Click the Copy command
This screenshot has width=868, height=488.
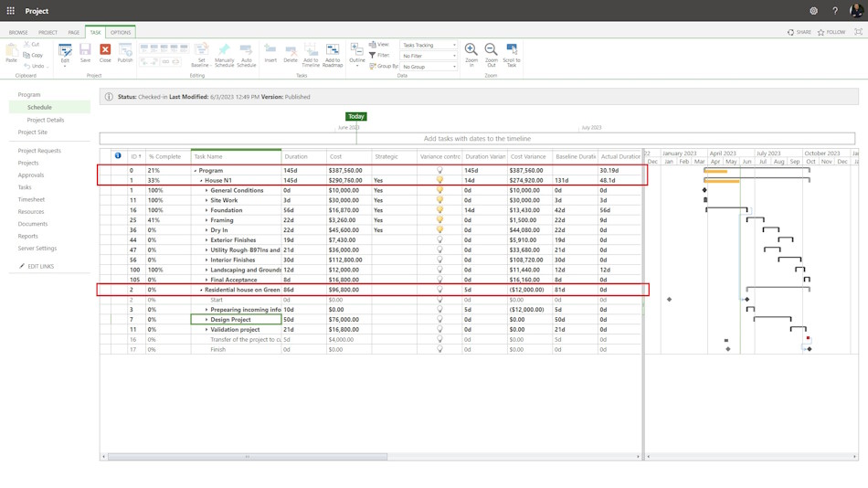33,55
